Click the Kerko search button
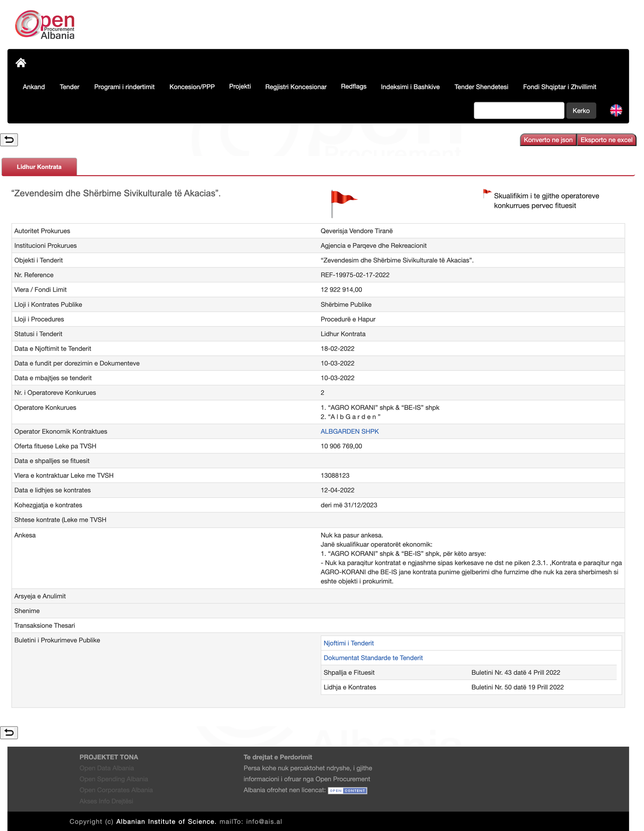The width and height of the screenshot is (644, 831). pos(581,111)
